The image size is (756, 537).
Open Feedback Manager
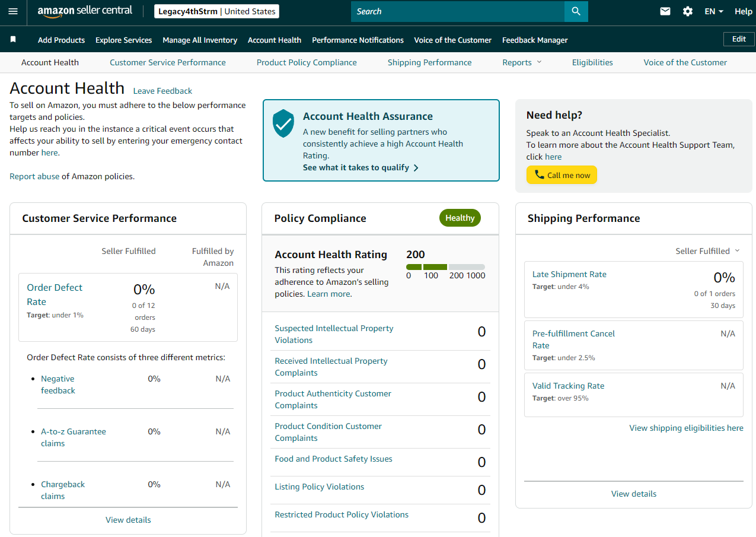point(535,40)
